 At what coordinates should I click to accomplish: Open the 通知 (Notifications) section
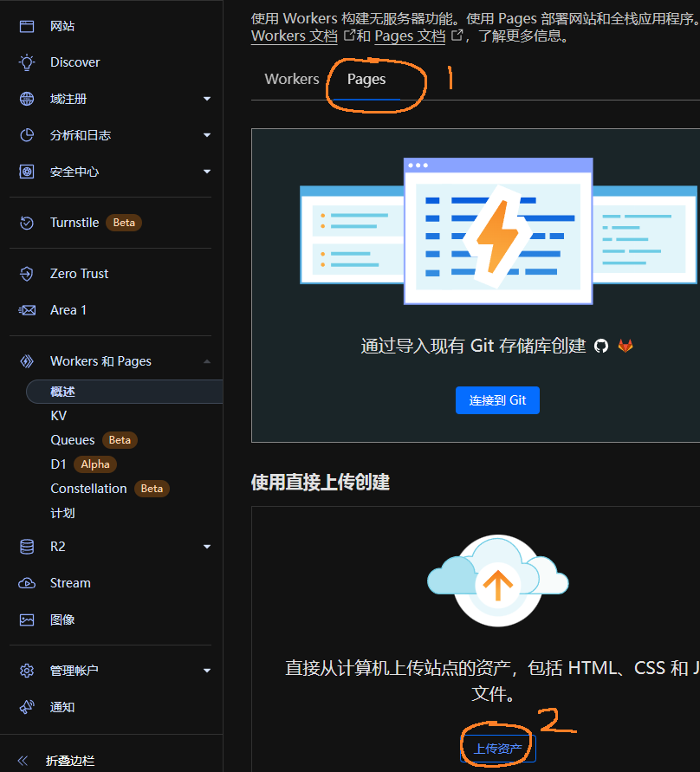[61, 706]
